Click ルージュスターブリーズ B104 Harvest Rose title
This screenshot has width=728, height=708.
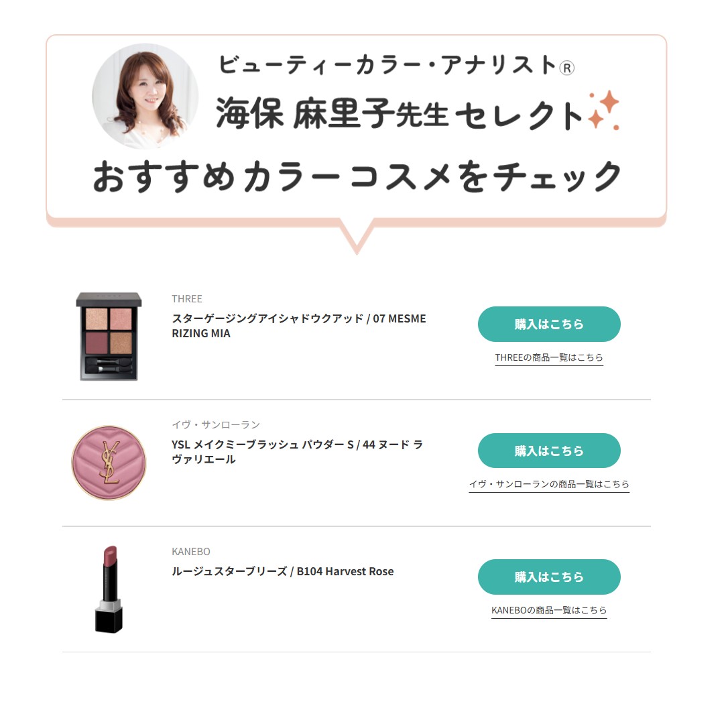click(282, 571)
